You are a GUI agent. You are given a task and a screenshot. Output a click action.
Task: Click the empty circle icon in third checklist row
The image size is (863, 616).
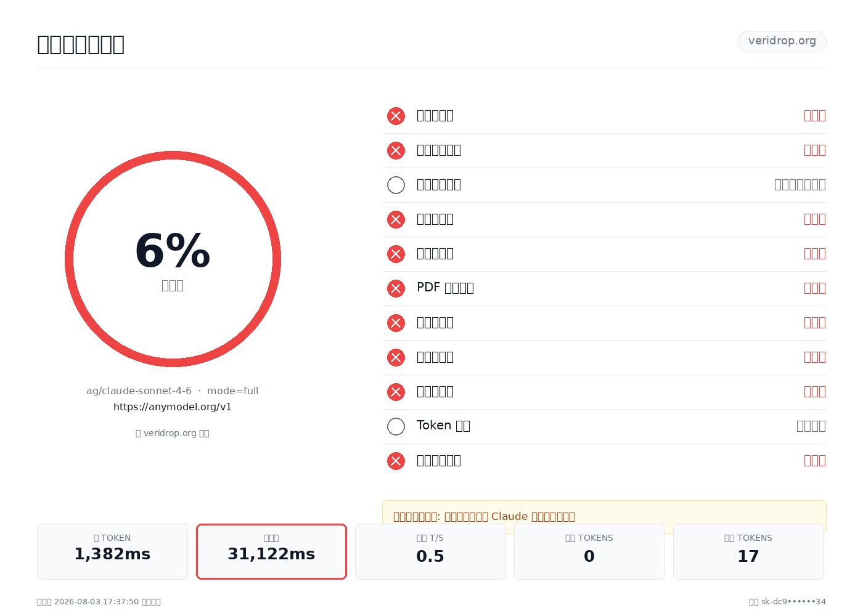[396, 185]
